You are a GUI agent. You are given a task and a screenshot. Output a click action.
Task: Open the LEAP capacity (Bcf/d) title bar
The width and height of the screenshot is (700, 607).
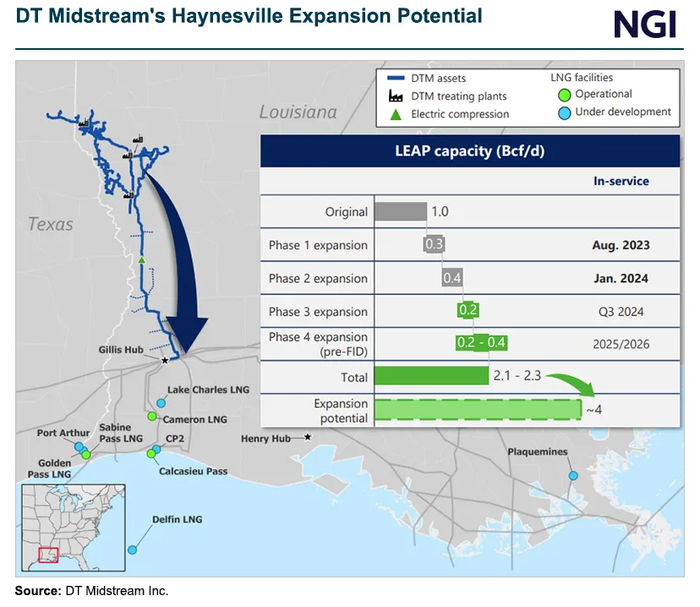click(469, 151)
